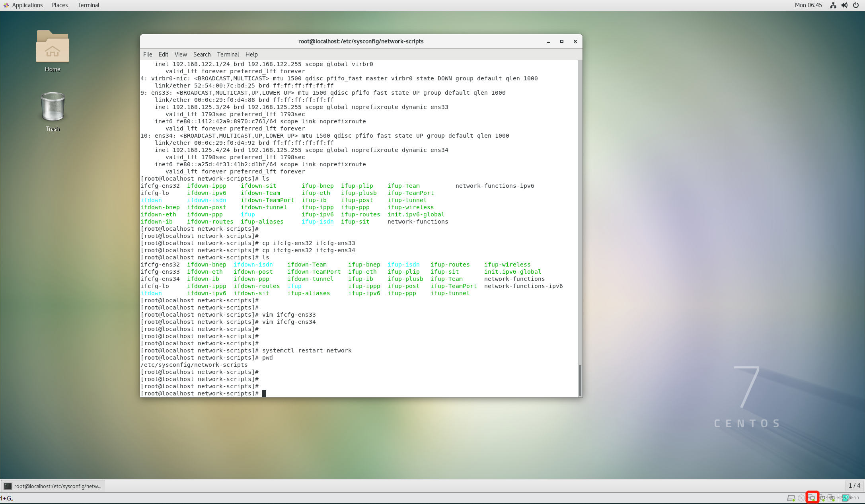Click the Places menu in top bar

pyautogui.click(x=59, y=6)
